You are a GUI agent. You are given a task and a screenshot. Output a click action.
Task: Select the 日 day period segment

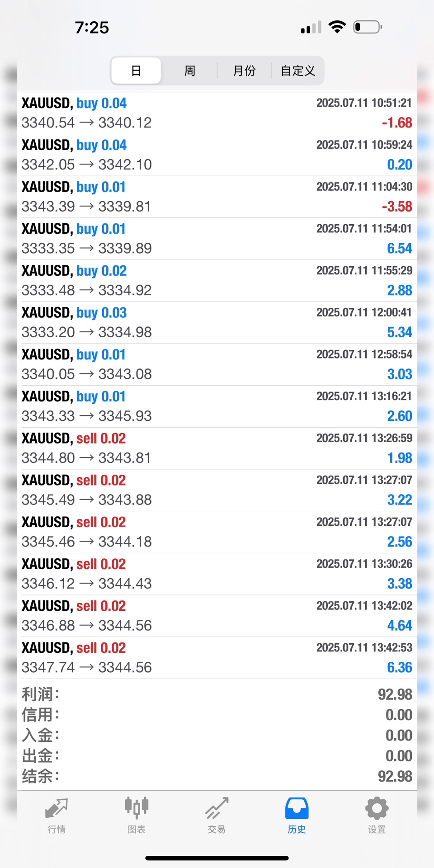tap(136, 71)
